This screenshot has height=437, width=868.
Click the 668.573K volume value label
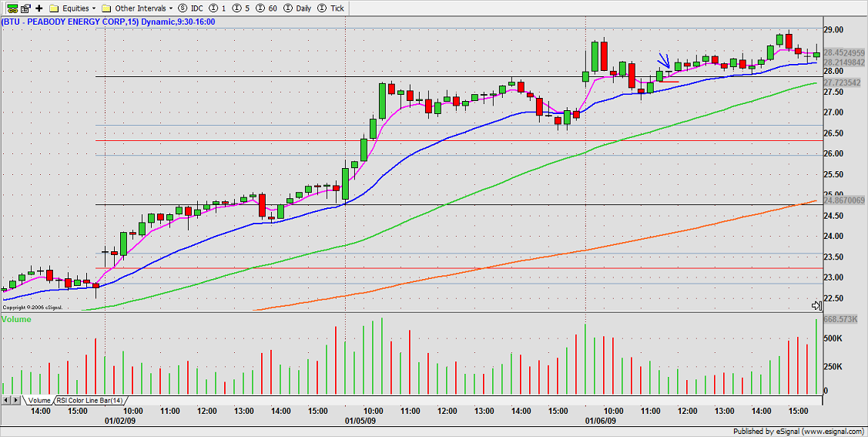pyautogui.click(x=840, y=319)
